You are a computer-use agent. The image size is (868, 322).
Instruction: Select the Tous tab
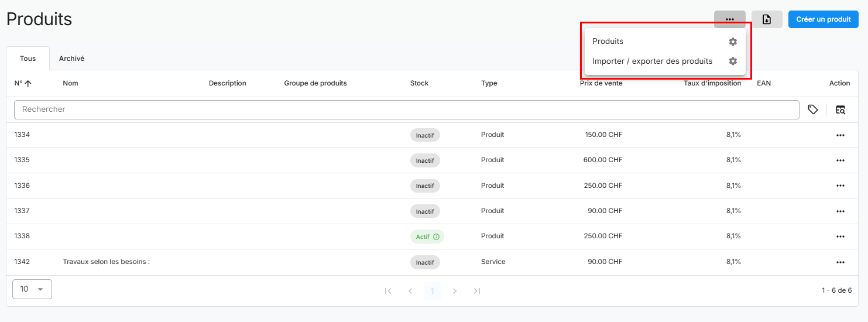28,59
